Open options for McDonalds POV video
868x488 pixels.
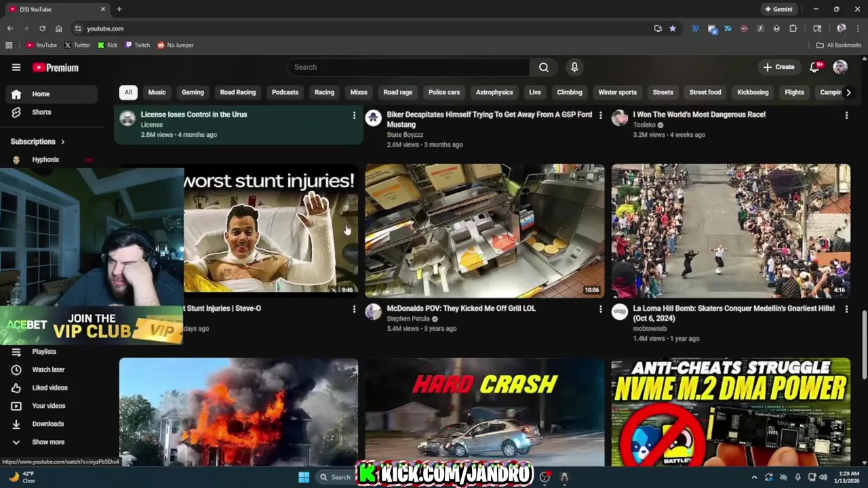point(600,309)
